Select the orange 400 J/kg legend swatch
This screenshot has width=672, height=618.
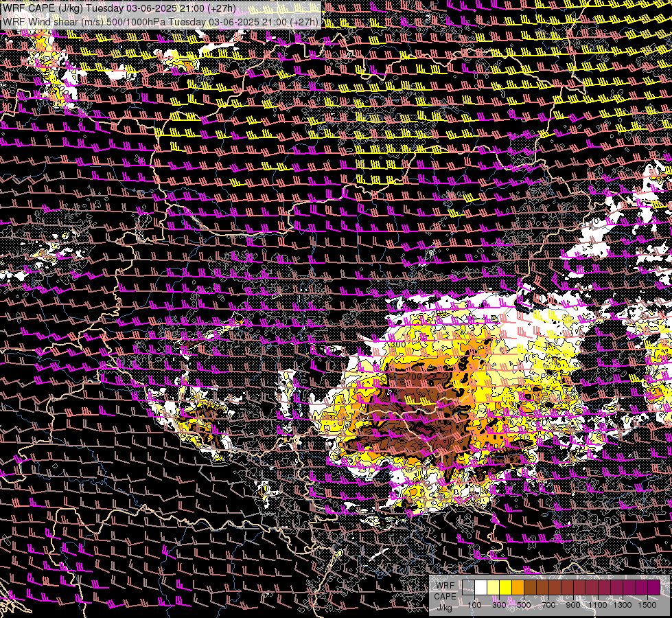[518, 588]
